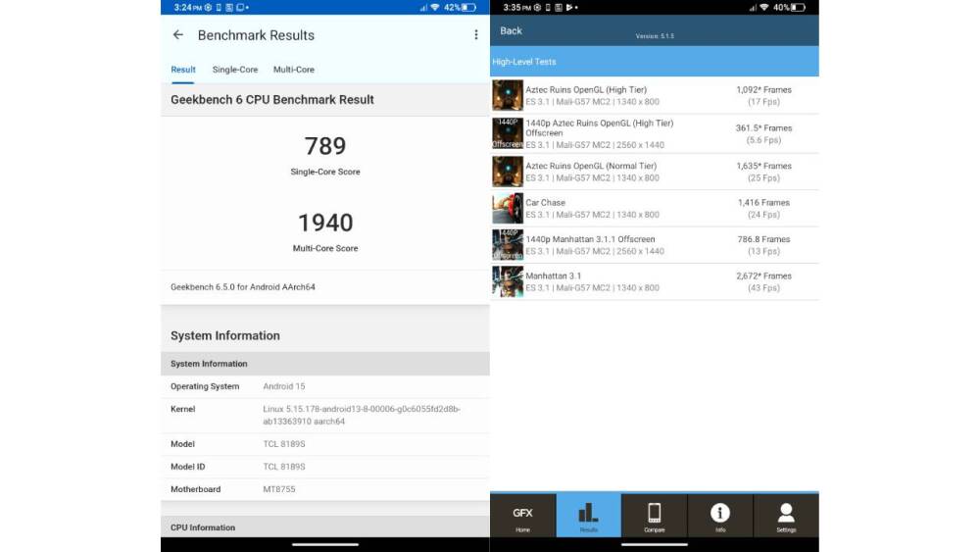
Task: Go back from Benchmark Results screen
Action: click(x=178, y=35)
